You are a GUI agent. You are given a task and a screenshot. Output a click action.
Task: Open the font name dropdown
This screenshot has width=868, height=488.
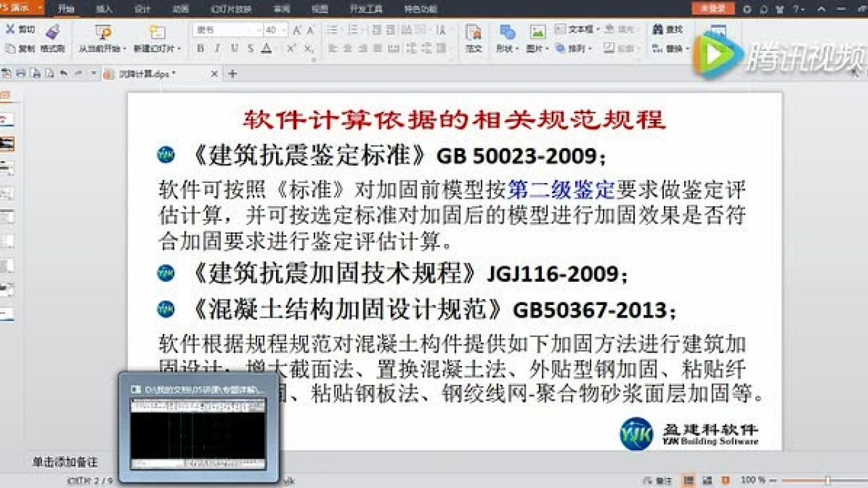point(260,30)
